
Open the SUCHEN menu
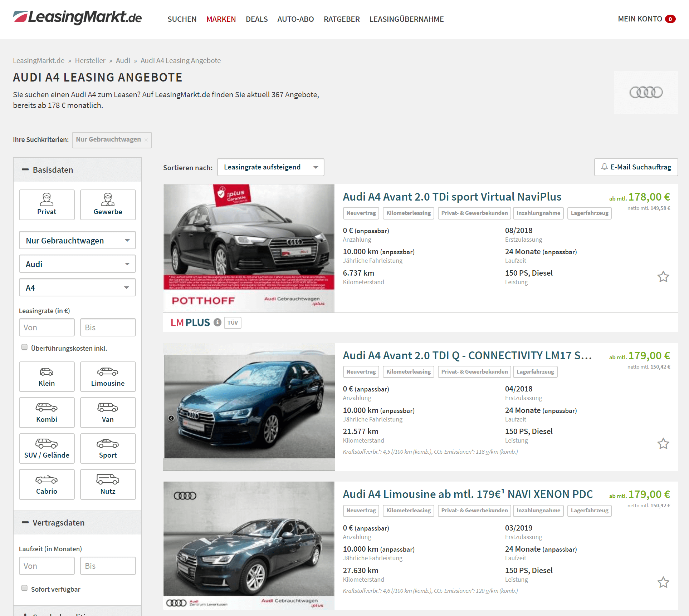182,19
